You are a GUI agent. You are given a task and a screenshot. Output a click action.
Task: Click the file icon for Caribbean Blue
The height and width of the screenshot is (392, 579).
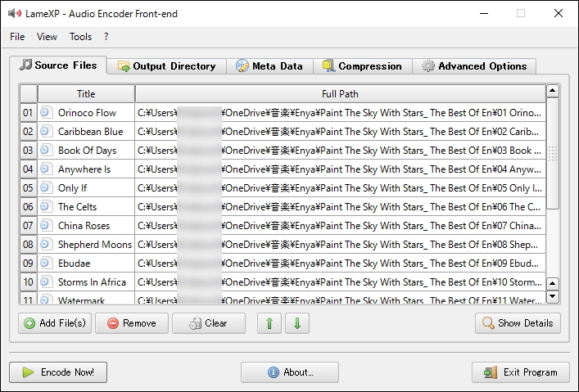click(x=46, y=131)
